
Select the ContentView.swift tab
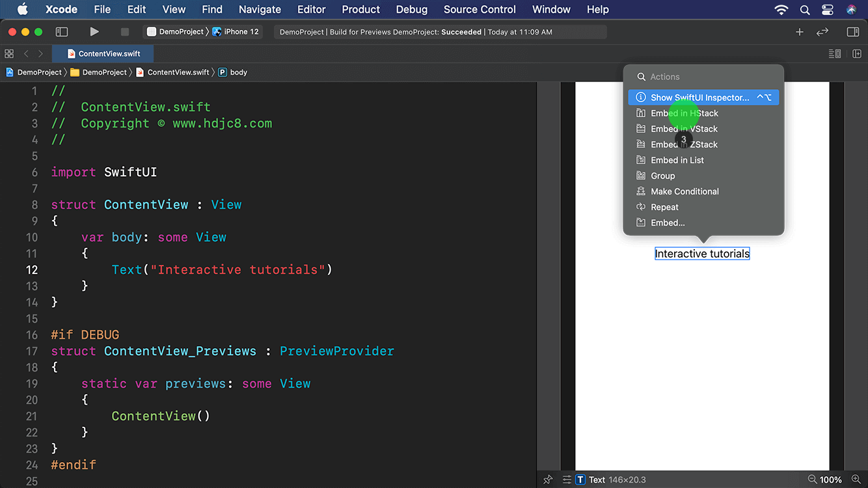[102, 54]
